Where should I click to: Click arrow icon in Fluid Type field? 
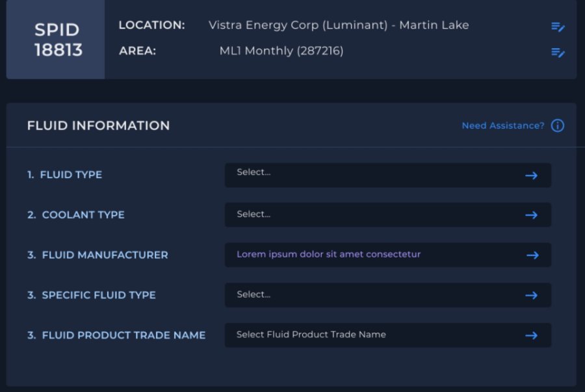point(531,176)
